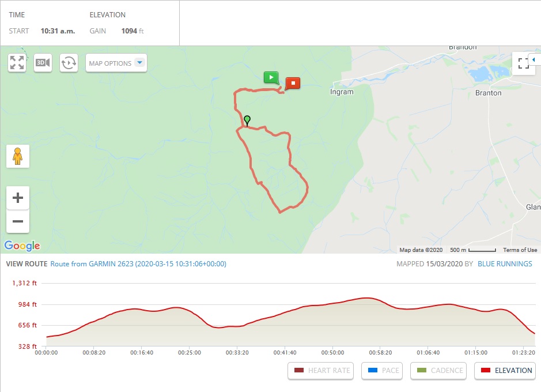This screenshot has height=392, width=541.
Task: Toggle Google fullscreen map view
Action: coord(523,63)
